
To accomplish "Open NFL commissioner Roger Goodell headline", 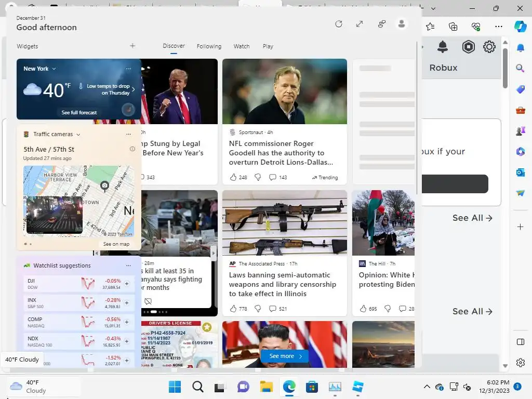I will click(281, 153).
